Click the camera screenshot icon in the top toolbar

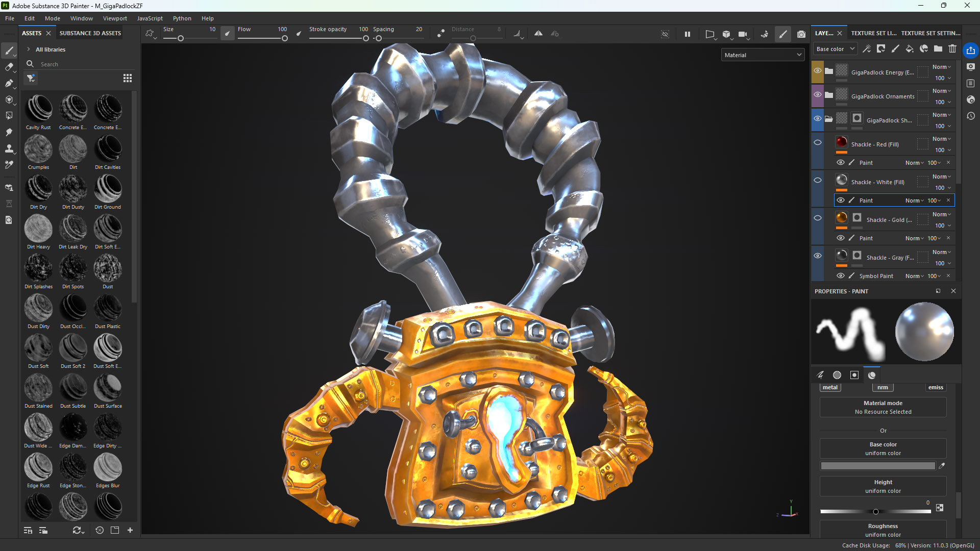point(801,34)
